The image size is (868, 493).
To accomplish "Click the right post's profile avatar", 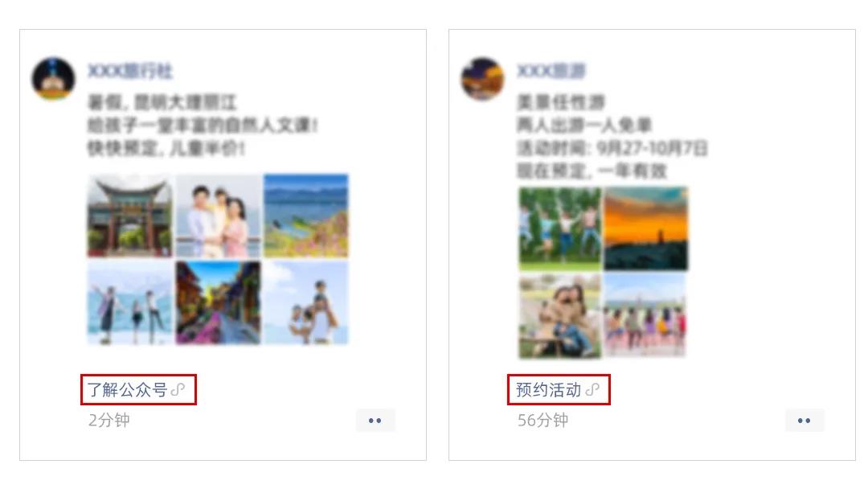I will [482, 79].
